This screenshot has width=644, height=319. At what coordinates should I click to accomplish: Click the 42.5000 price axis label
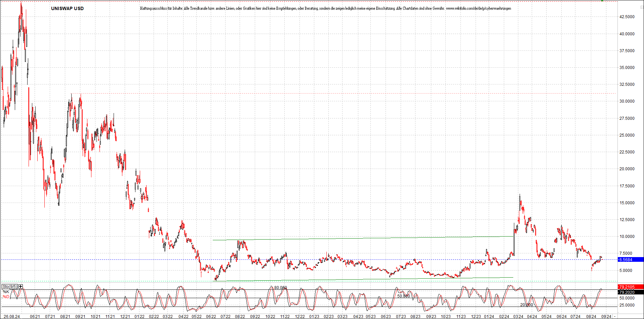click(627, 17)
